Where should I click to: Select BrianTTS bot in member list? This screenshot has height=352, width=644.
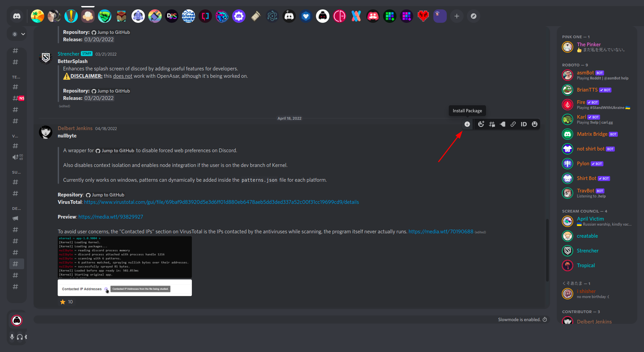coord(597,90)
